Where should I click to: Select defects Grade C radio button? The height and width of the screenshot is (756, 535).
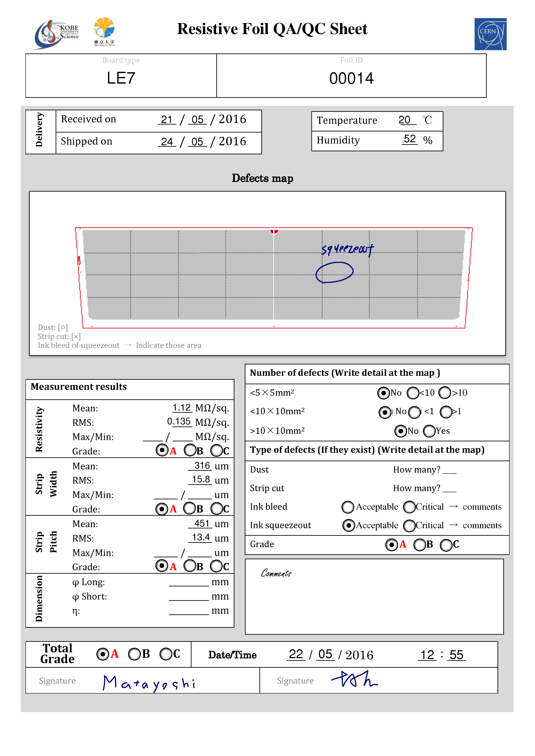coord(446,545)
